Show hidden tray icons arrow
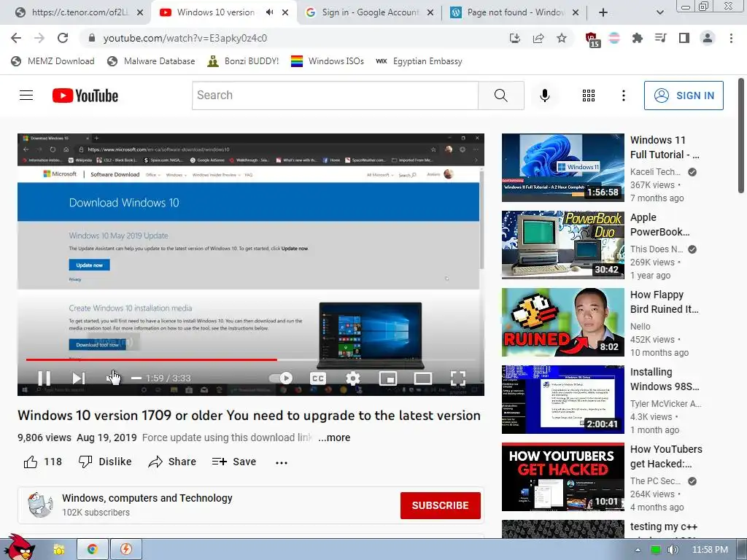Screen dimensions: 747x560 pyautogui.click(x=638, y=550)
